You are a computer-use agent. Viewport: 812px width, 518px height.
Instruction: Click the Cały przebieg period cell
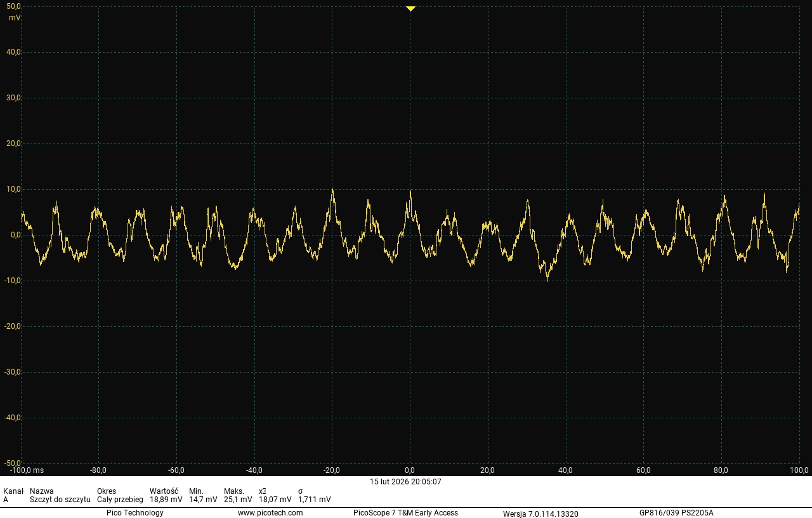120,500
